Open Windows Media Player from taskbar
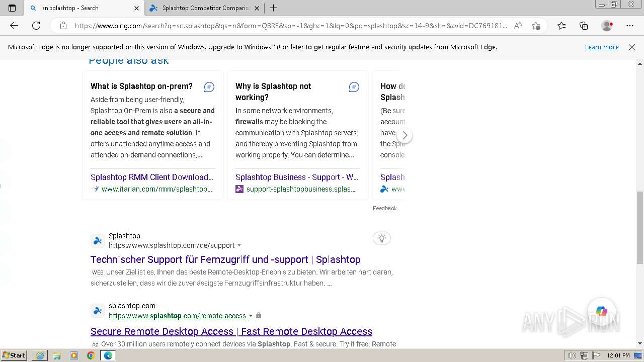Viewport: 644px width, 362px height. [74, 355]
